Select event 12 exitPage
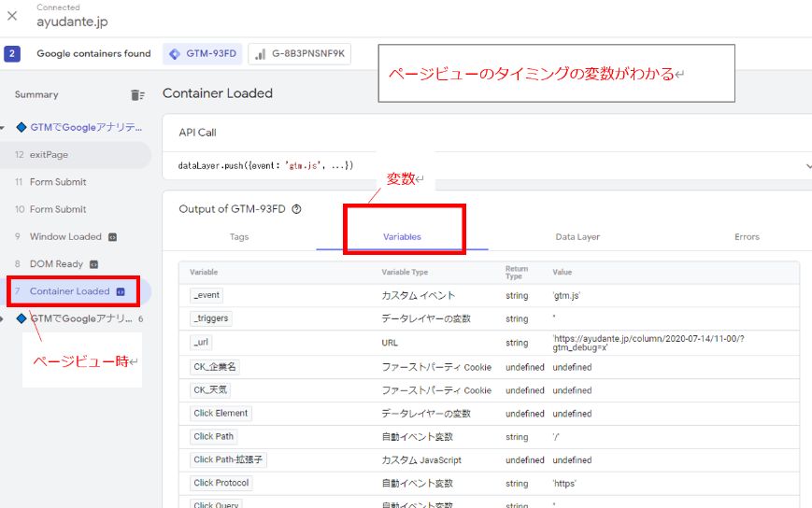 tap(76, 155)
